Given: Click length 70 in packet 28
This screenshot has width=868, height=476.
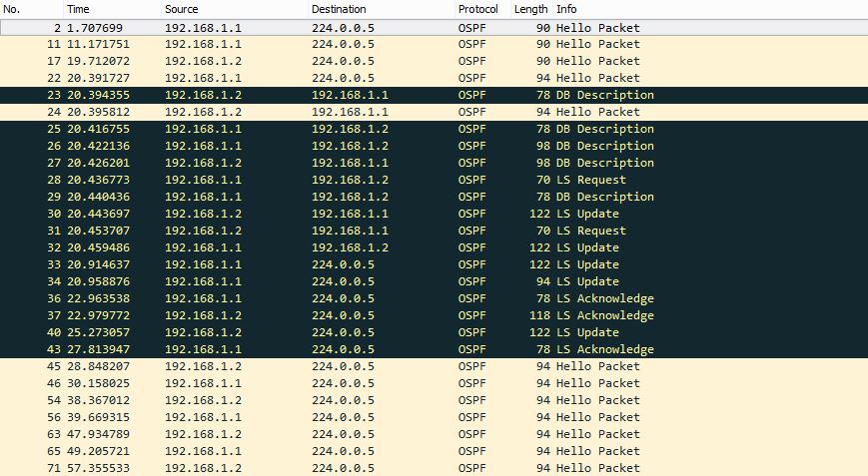Looking at the screenshot, I should click(x=543, y=180).
